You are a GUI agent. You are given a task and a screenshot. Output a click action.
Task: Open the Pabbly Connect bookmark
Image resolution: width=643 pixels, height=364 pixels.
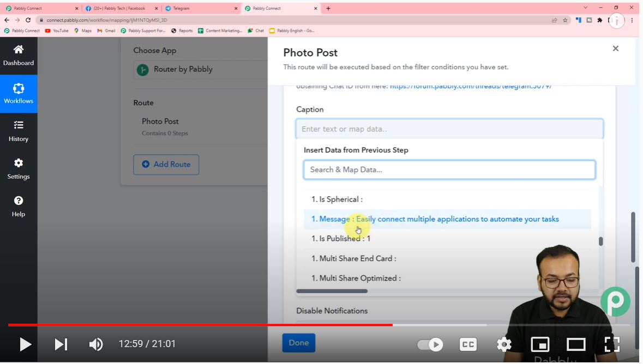point(22,31)
